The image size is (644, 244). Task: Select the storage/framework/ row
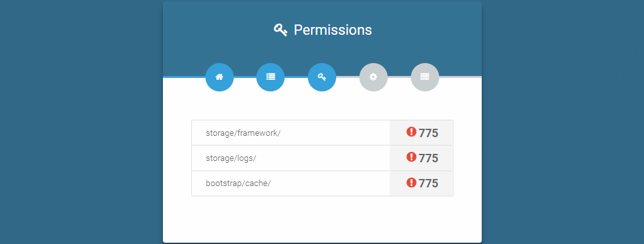pyautogui.click(x=322, y=133)
